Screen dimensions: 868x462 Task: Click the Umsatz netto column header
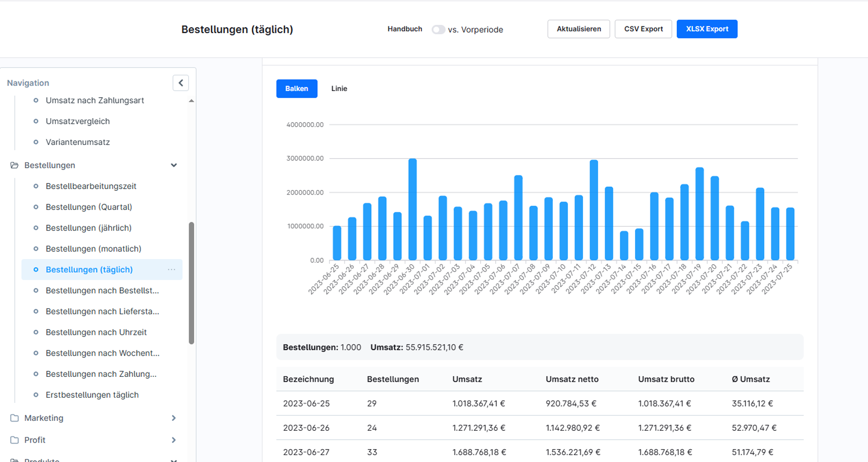click(x=572, y=379)
